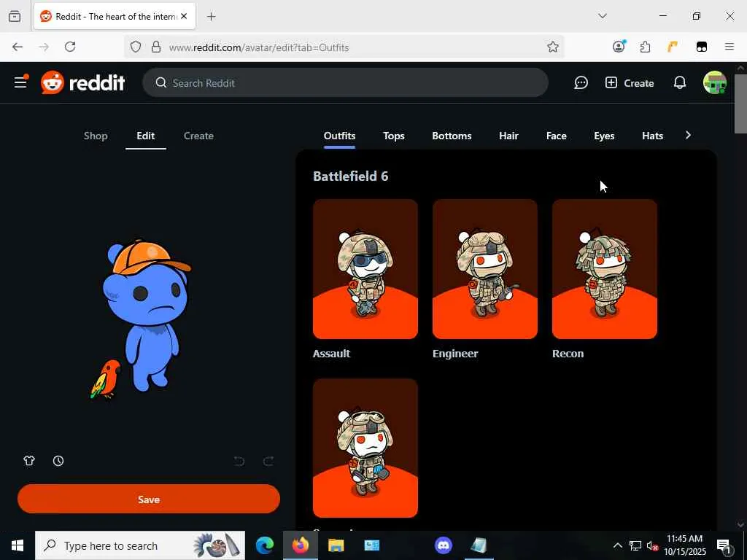Select the Edit tab

[145, 136]
